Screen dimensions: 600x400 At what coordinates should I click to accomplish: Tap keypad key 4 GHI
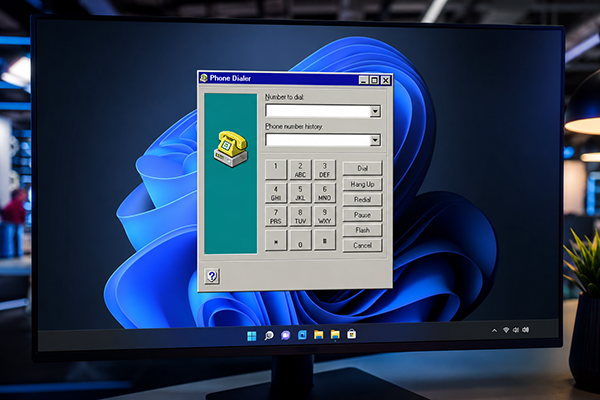click(x=276, y=193)
